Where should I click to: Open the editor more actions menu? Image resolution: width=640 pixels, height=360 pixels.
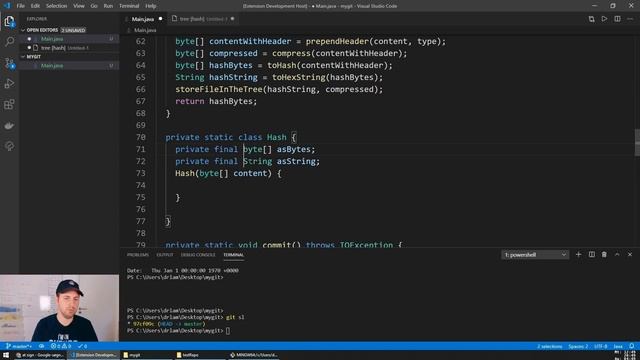[x=630, y=19]
